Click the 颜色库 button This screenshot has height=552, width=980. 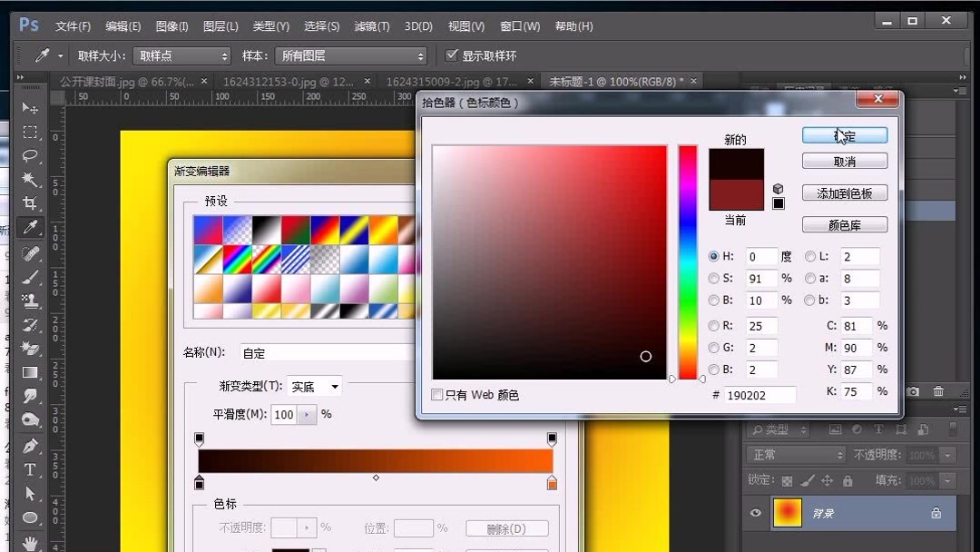[x=844, y=225]
